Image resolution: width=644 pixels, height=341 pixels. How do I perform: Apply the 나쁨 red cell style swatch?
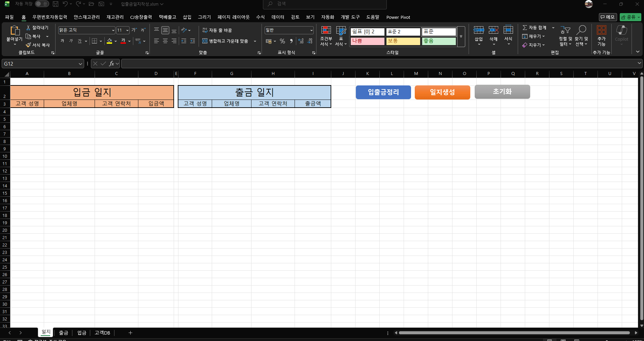click(367, 41)
